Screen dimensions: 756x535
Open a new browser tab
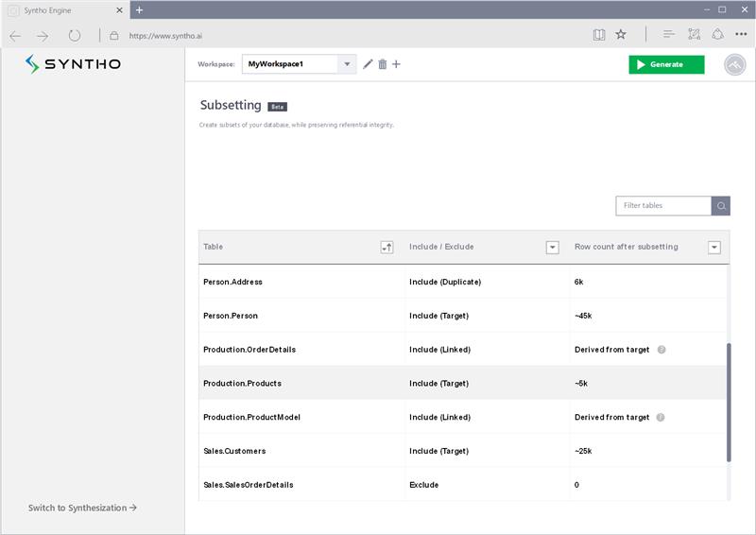click(139, 9)
